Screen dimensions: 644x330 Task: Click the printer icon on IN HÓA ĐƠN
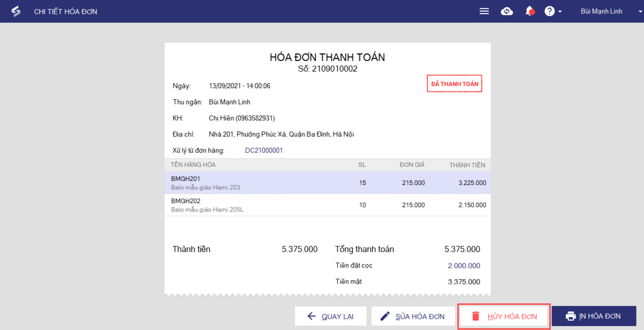(x=571, y=316)
